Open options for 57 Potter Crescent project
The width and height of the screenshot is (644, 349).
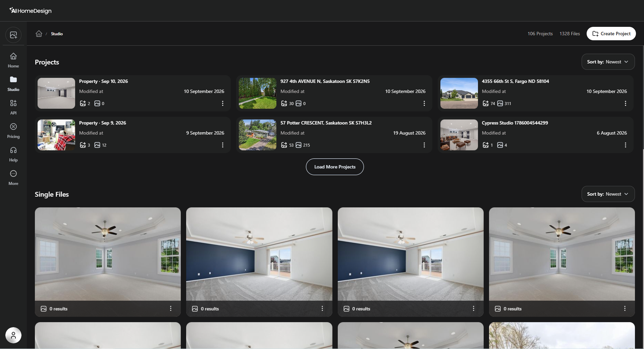[x=424, y=145]
